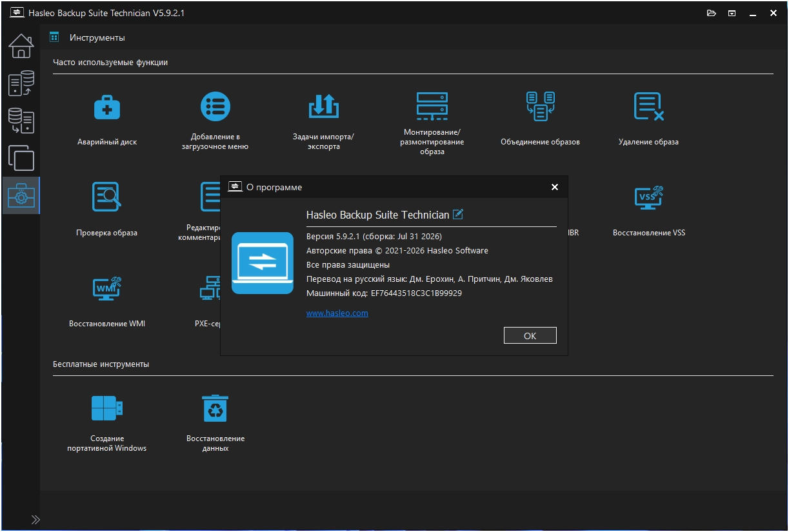Viewport: 789px width, 532px height.
Task: Click the Часто используемые функции heading
Action: 110,63
